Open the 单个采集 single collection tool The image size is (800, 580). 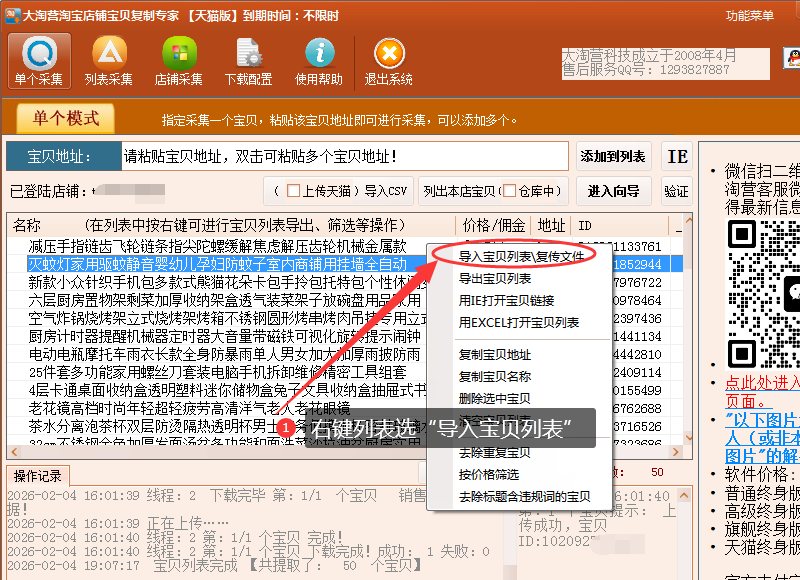[39, 61]
